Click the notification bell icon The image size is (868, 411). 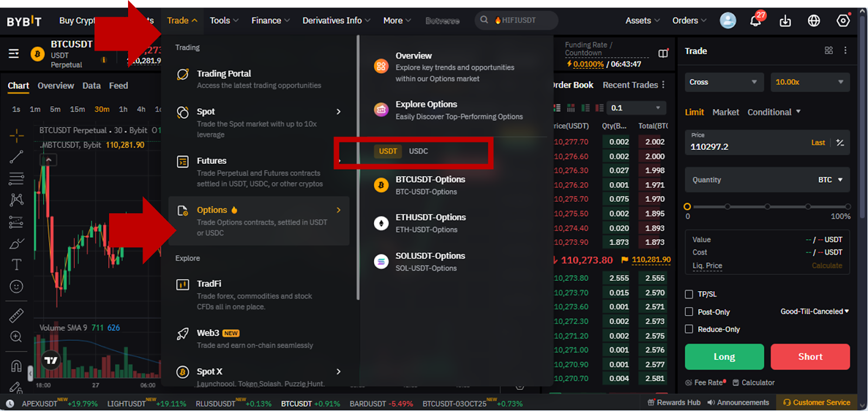[755, 21]
